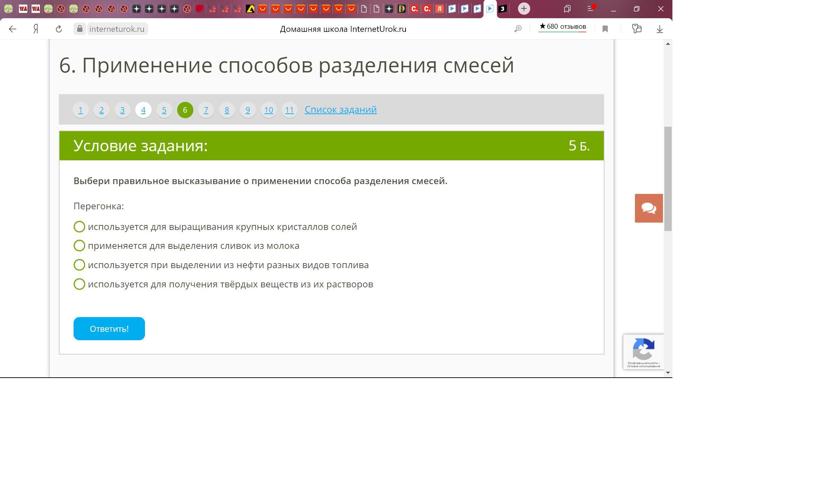This screenshot has width=816, height=504.
Task: Click the interneturok.ru address field
Action: click(117, 29)
